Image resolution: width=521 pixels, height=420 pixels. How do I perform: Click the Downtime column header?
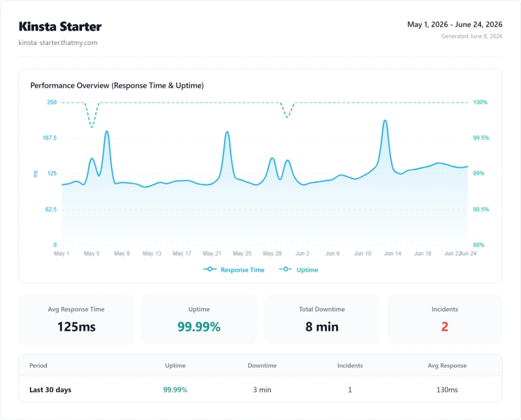[262, 365]
